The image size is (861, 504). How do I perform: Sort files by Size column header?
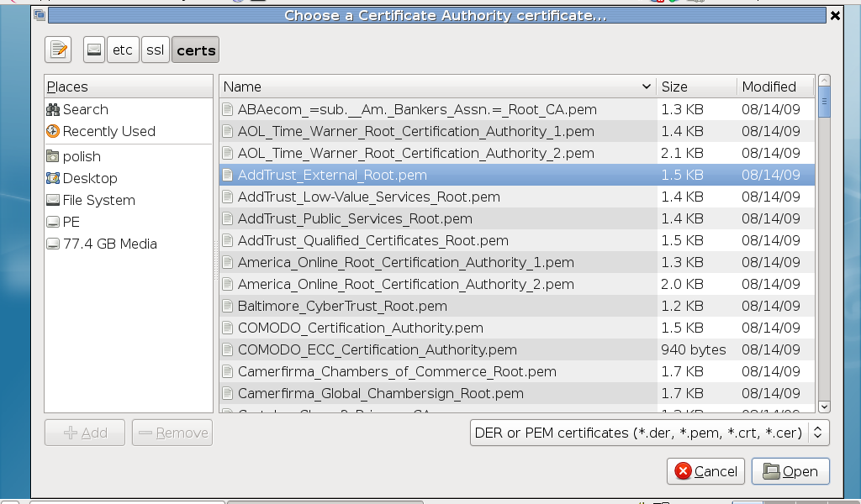click(695, 87)
